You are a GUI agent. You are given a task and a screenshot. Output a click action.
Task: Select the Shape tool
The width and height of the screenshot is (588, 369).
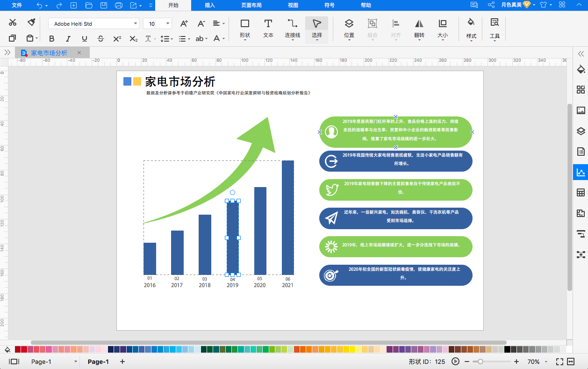[244, 29]
